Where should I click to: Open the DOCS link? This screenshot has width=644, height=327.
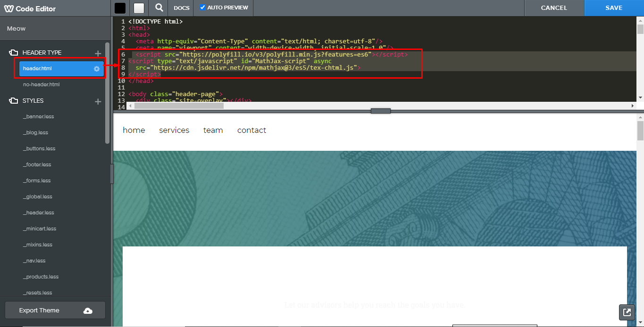point(182,8)
